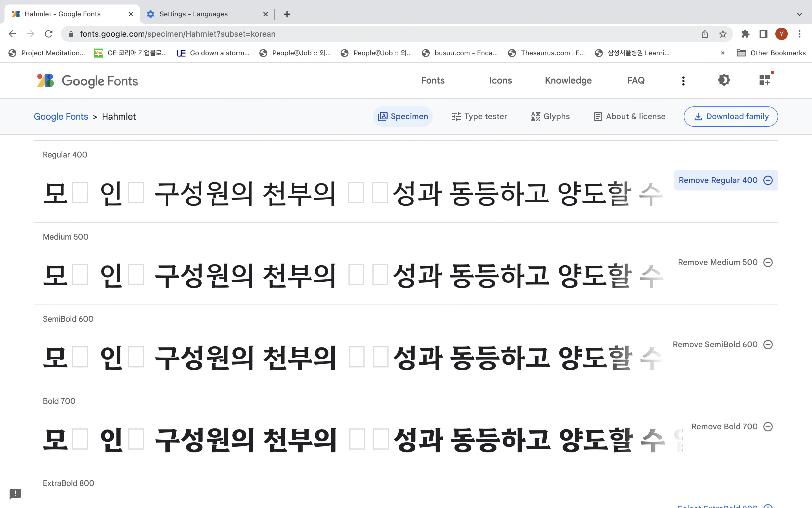812x508 pixels.
Task: Click the site security lock icon
Action: [71, 34]
